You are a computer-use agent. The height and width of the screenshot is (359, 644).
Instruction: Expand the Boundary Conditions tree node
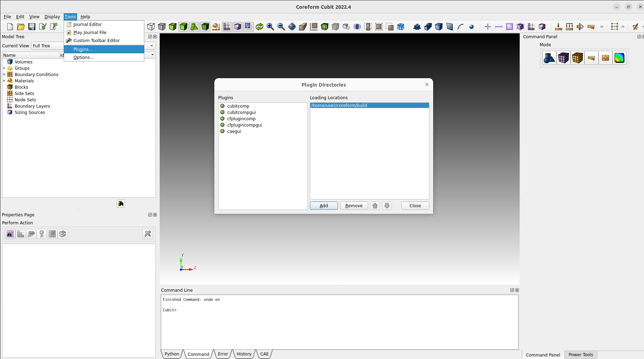point(4,74)
